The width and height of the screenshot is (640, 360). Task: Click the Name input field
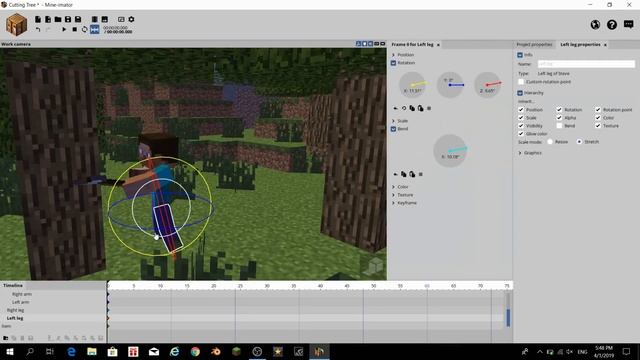pos(586,64)
